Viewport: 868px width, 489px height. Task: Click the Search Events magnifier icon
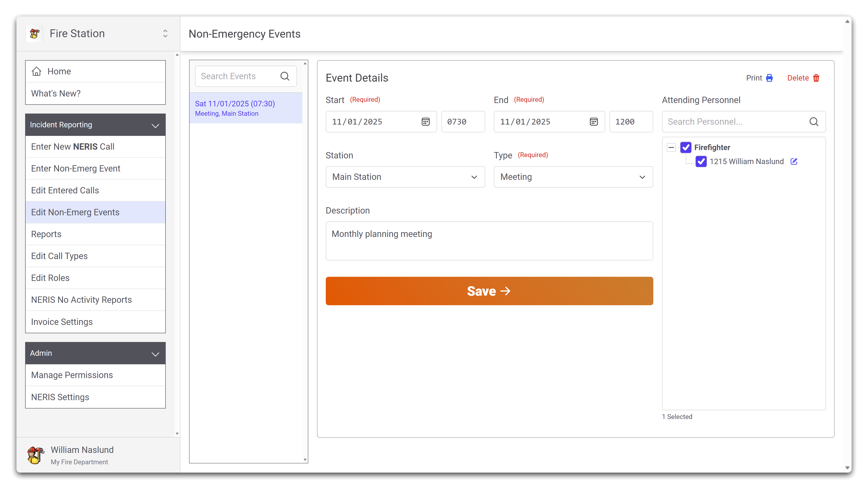pyautogui.click(x=285, y=76)
